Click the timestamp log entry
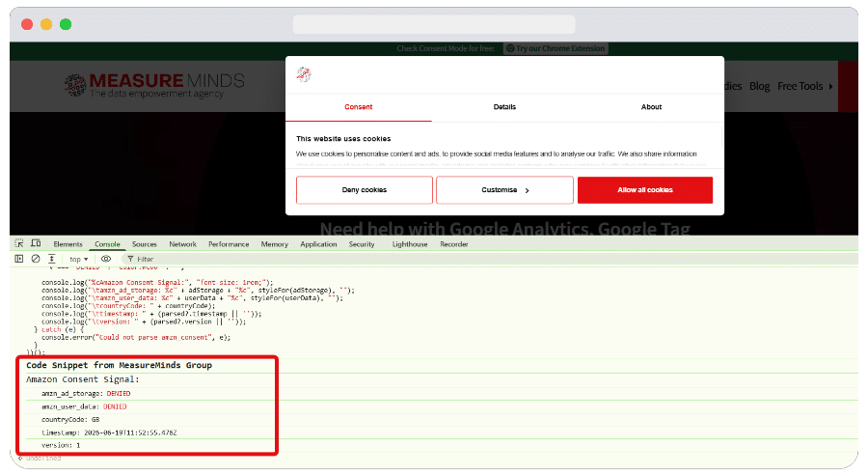The width and height of the screenshot is (868, 475). [x=109, y=433]
